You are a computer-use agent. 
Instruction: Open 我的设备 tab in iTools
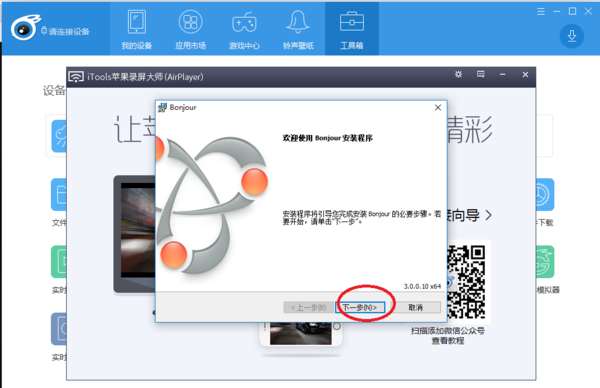(x=137, y=29)
